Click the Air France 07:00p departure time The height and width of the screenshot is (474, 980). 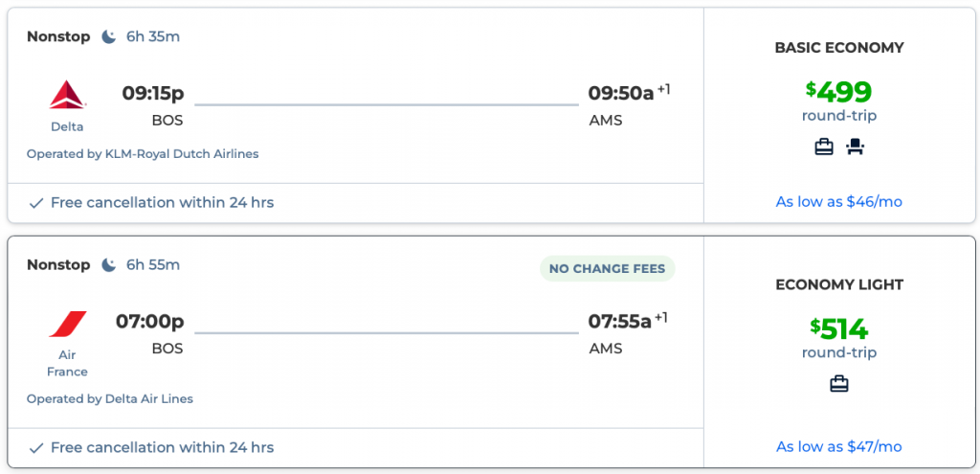pos(150,322)
